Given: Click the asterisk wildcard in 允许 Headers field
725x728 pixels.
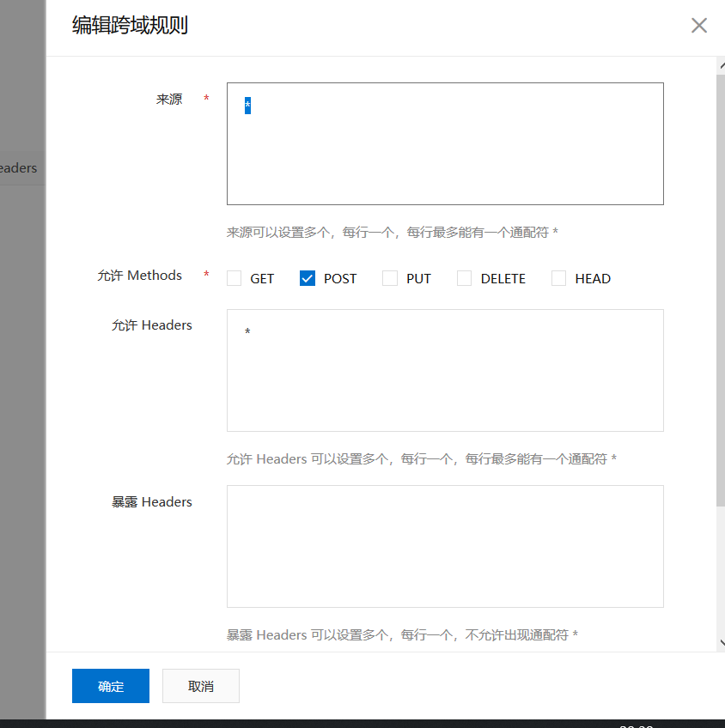Looking at the screenshot, I should click(x=247, y=332).
